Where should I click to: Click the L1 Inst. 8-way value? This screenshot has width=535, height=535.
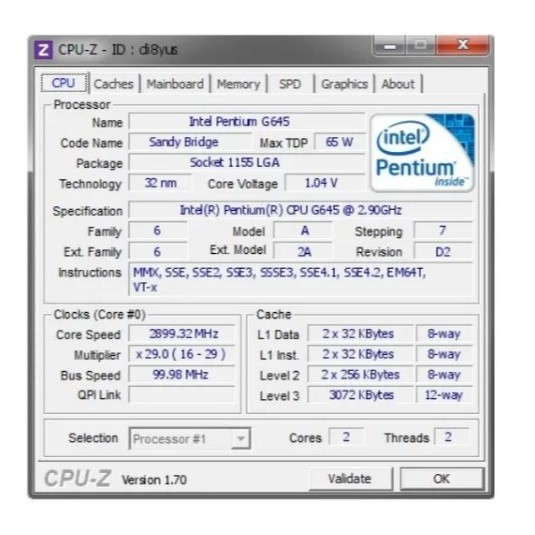coord(444,354)
